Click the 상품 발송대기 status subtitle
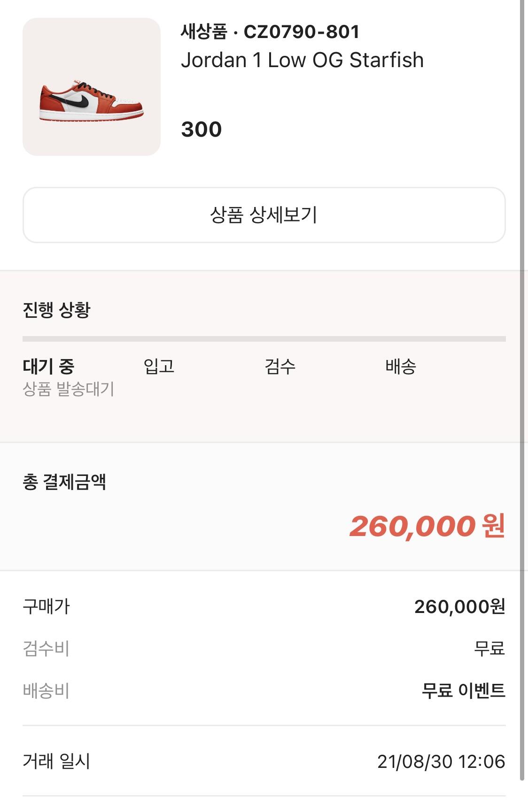The image size is (528, 812). pyautogui.click(x=69, y=389)
